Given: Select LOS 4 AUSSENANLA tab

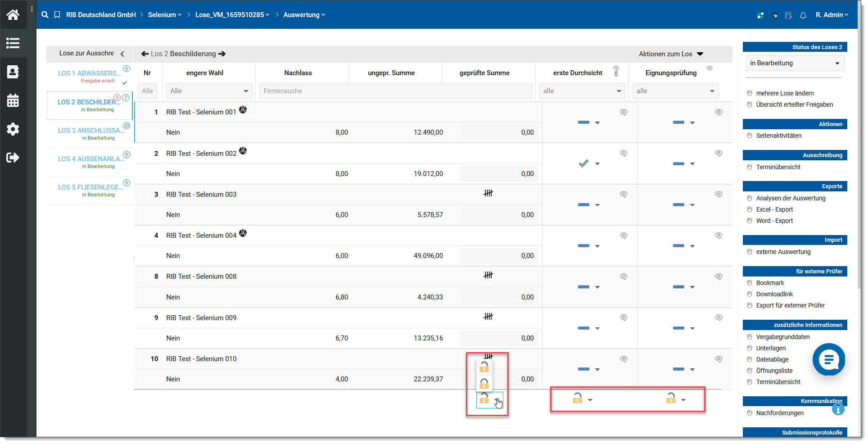Looking at the screenshot, I should coord(90,162).
